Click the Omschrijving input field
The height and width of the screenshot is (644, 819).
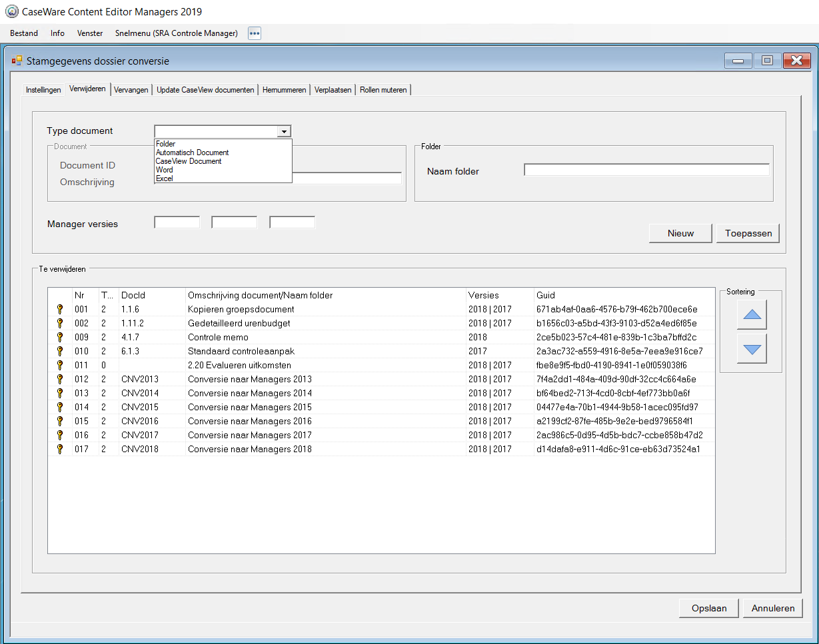coord(347,178)
